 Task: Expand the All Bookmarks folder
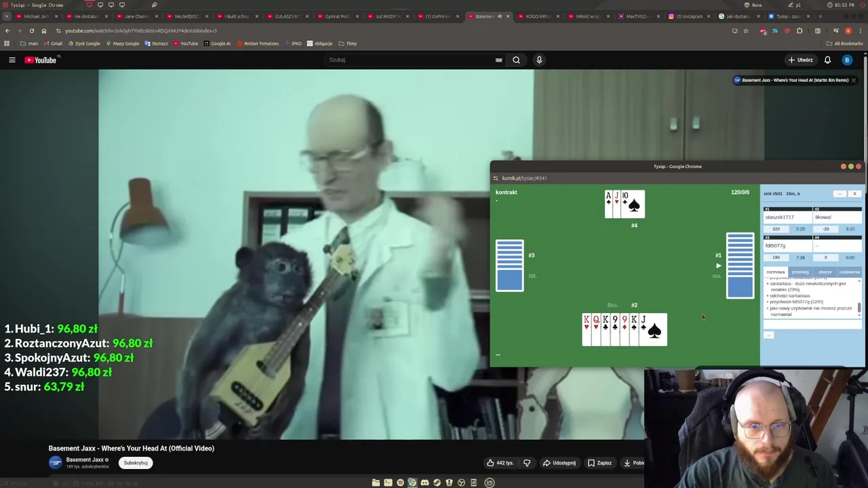(844, 43)
